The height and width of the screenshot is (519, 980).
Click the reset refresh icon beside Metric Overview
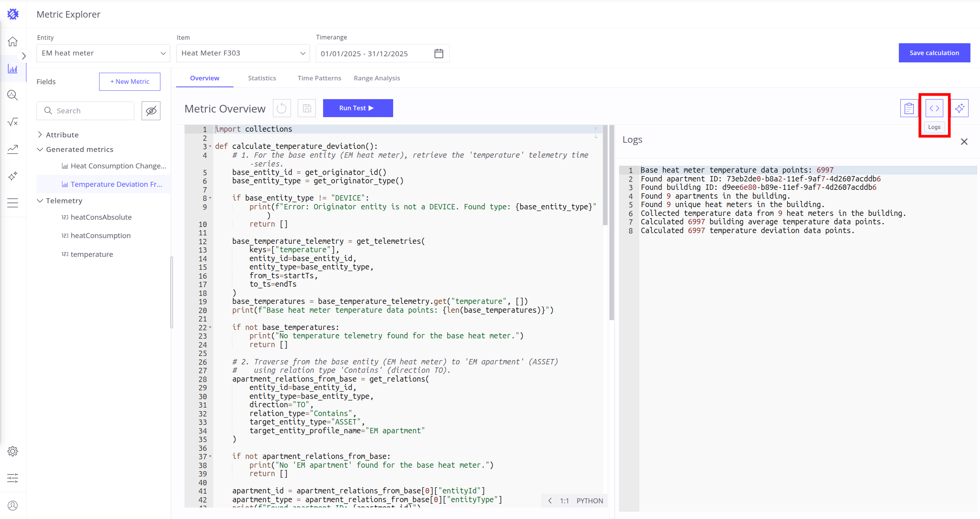(x=282, y=108)
